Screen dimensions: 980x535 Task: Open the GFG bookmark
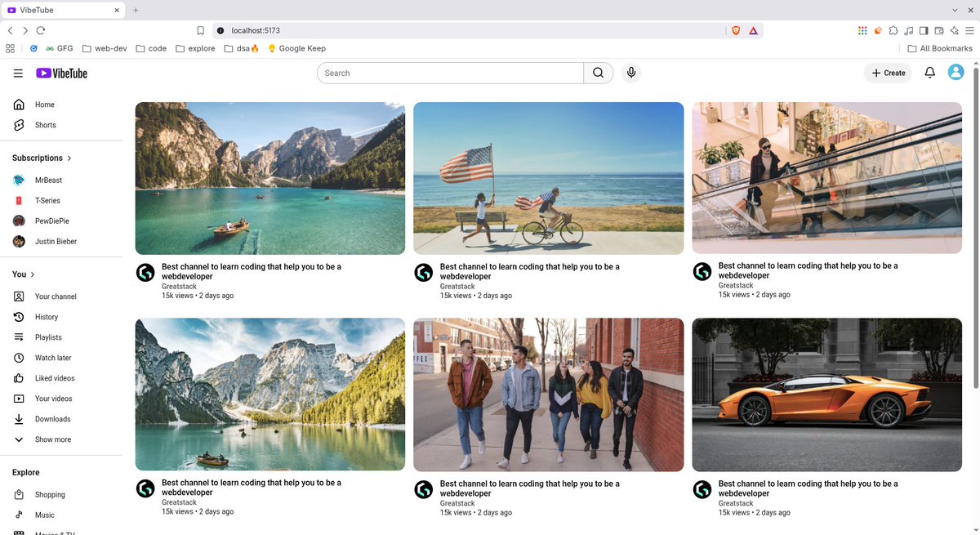[59, 48]
